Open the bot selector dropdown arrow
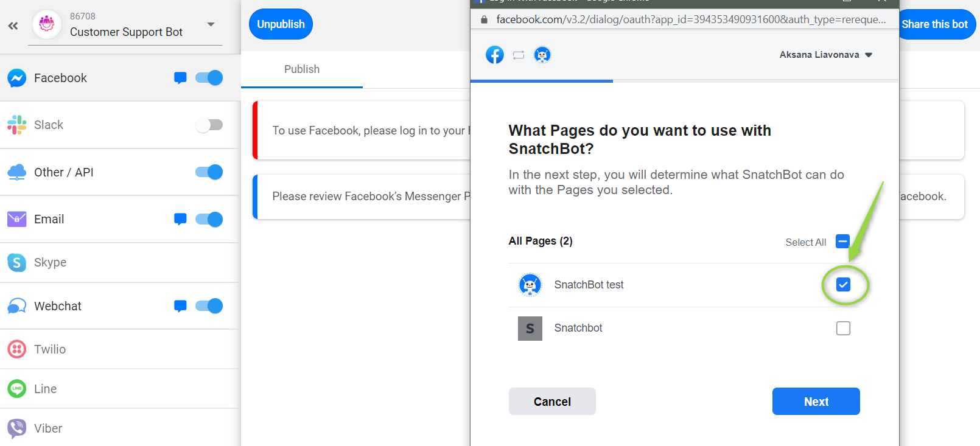This screenshot has width=980, height=446. pyautogui.click(x=211, y=24)
